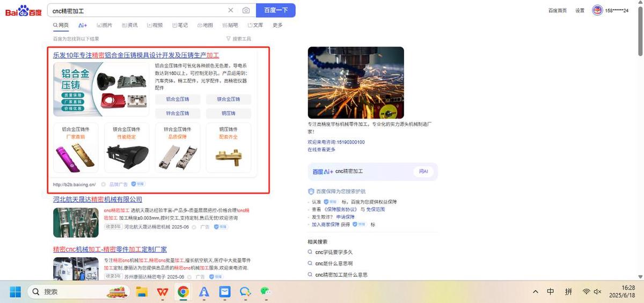Switch to the 图片 tab
The width and height of the screenshot is (644, 303).
105,25
